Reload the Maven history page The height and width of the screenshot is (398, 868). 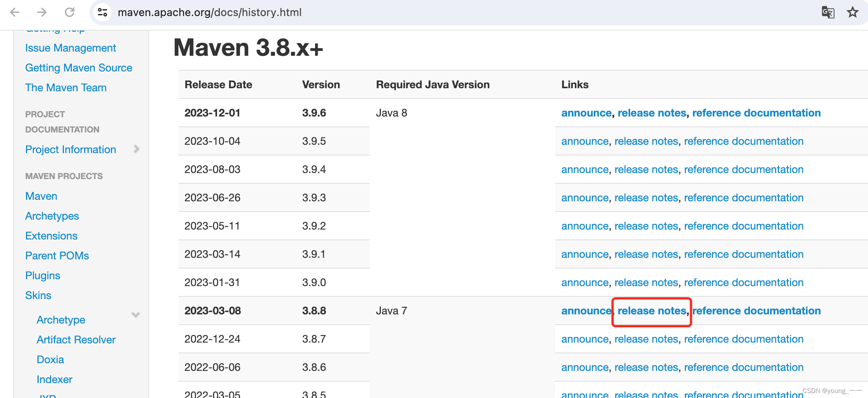point(70,12)
